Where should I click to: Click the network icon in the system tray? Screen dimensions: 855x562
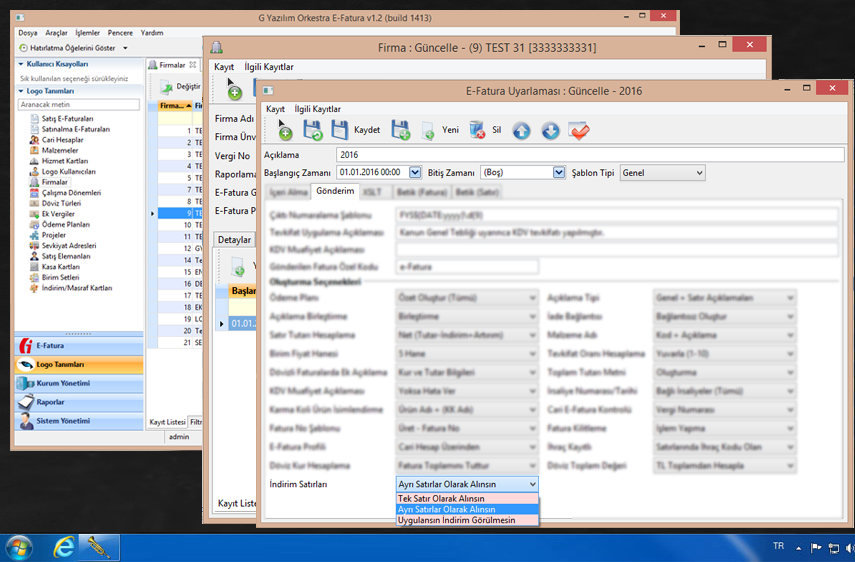pos(833,548)
